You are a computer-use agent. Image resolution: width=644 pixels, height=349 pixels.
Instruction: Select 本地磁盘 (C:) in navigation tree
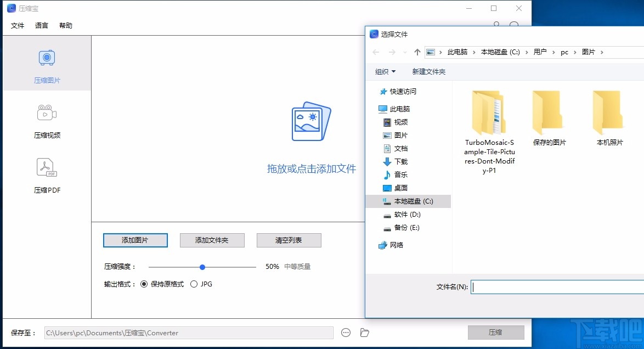(x=408, y=201)
